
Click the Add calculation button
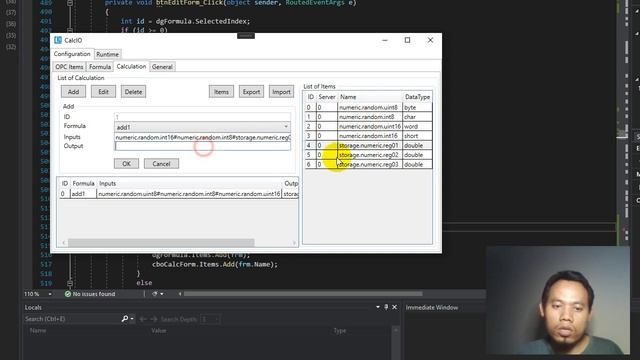click(x=73, y=92)
